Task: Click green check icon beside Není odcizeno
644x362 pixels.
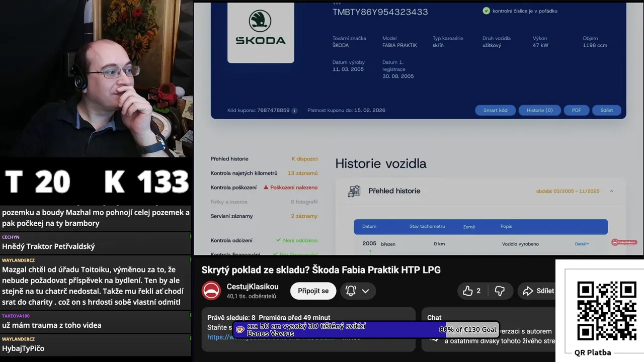Action: [278, 240]
